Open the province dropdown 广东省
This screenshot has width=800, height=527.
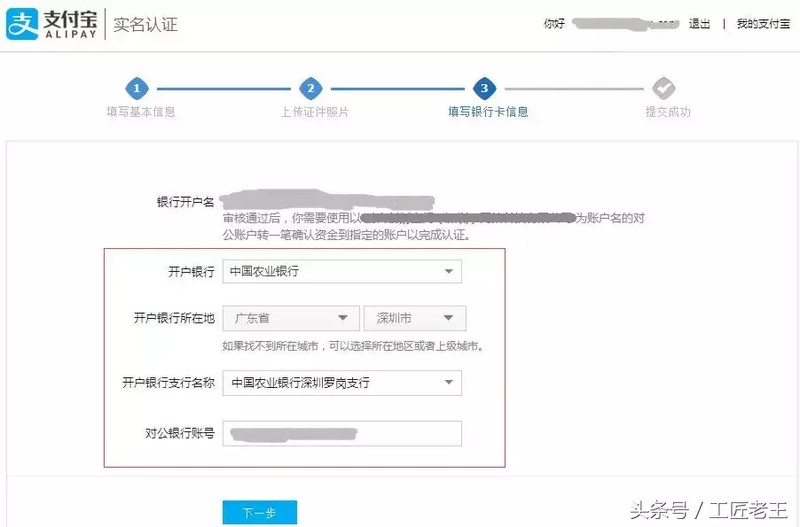pos(291,318)
